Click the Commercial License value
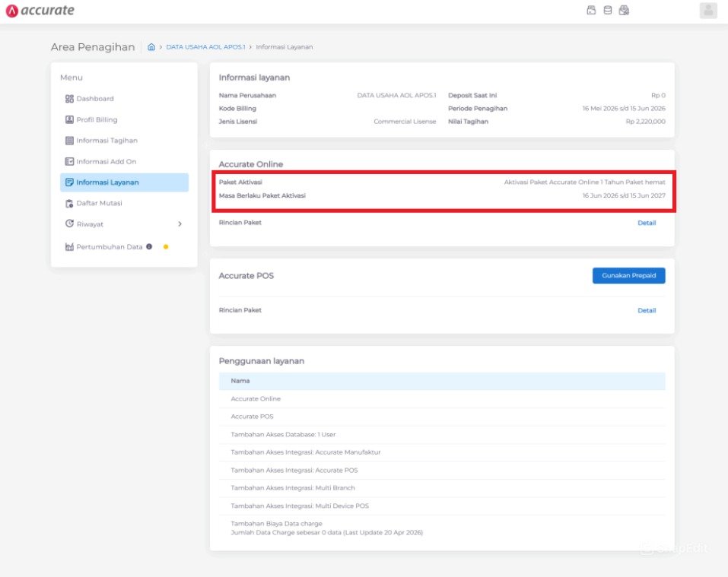728x577 pixels. (x=405, y=122)
